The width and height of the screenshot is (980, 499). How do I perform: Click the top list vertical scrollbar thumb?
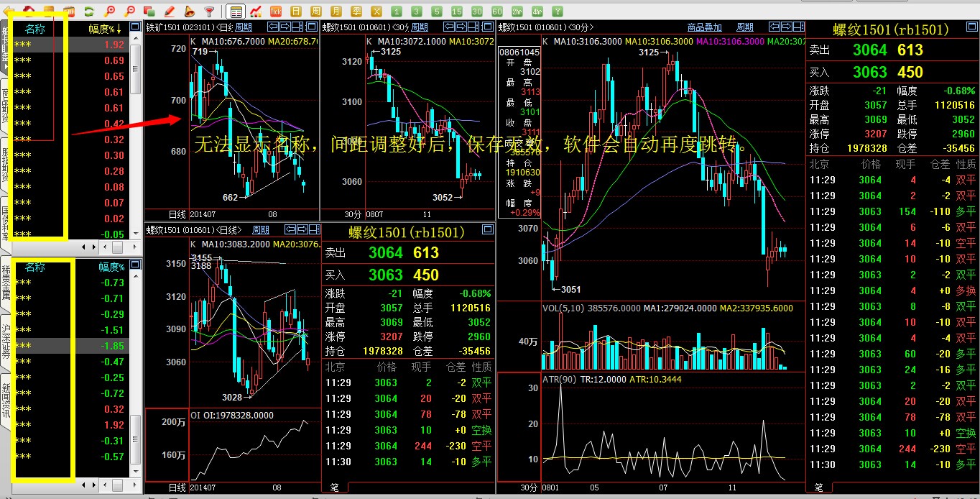pos(136,72)
